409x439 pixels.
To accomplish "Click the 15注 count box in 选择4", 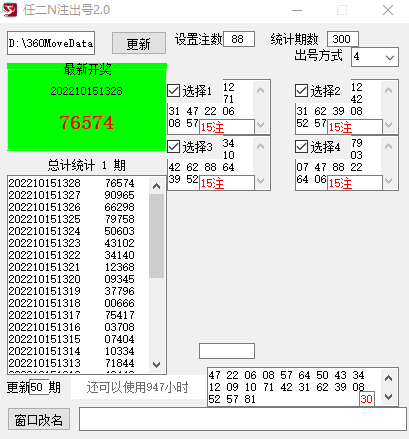I will 355,183.
